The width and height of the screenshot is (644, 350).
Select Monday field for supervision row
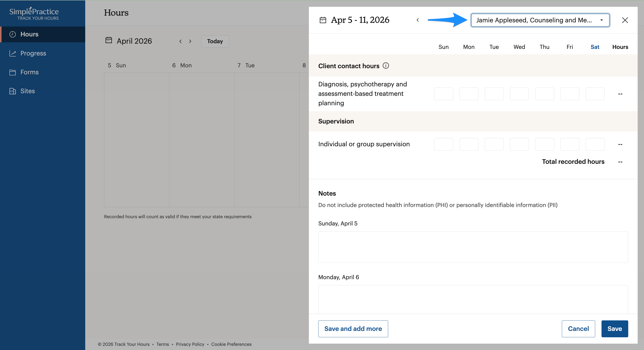tap(469, 144)
